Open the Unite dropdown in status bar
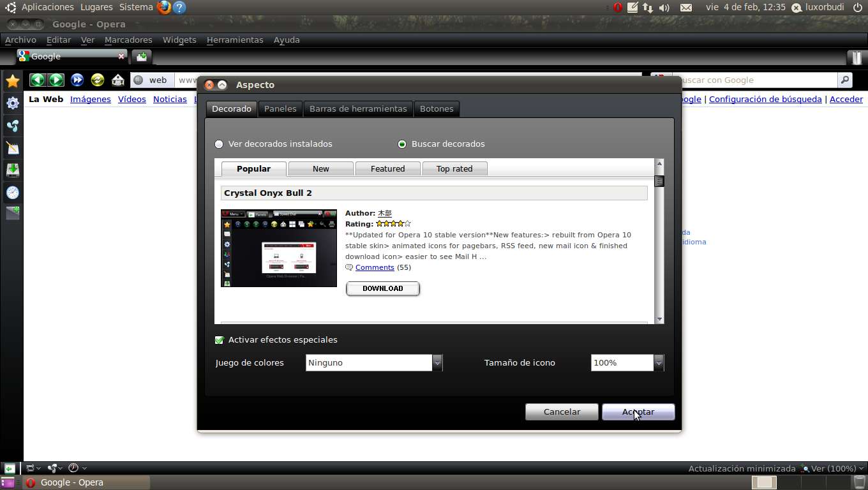The height and width of the screenshot is (490, 868). (56, 468)
